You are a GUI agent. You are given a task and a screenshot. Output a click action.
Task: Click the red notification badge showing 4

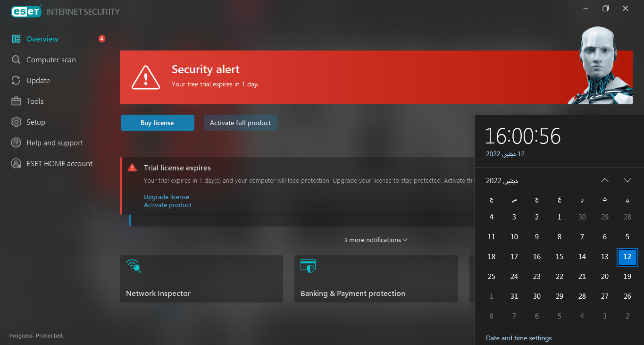pos(102,39)
